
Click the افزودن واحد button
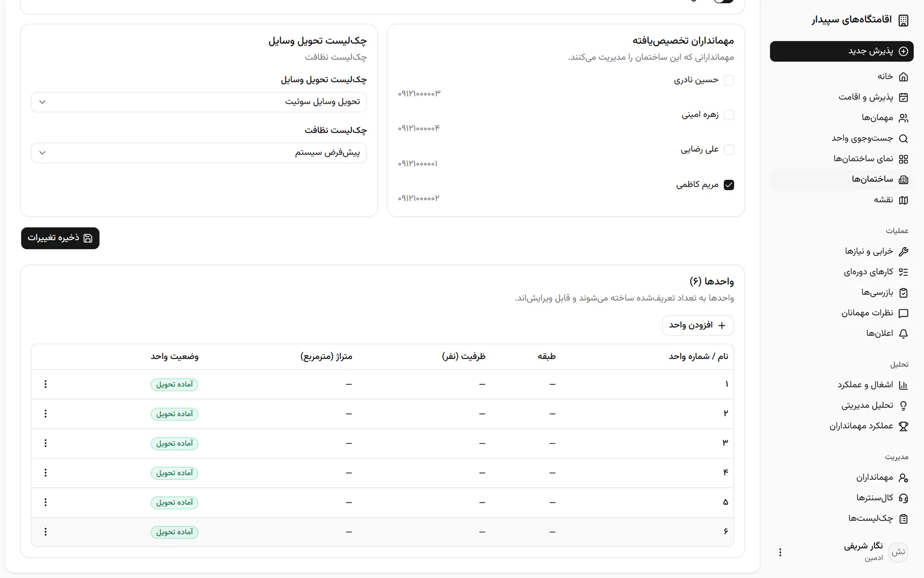click(698, 325)
